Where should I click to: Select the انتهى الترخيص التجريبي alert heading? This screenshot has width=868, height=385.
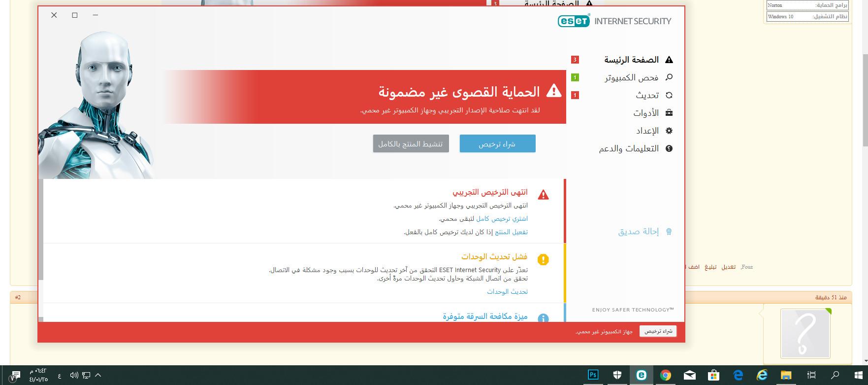pyautogui.click(x=490, y=192)
